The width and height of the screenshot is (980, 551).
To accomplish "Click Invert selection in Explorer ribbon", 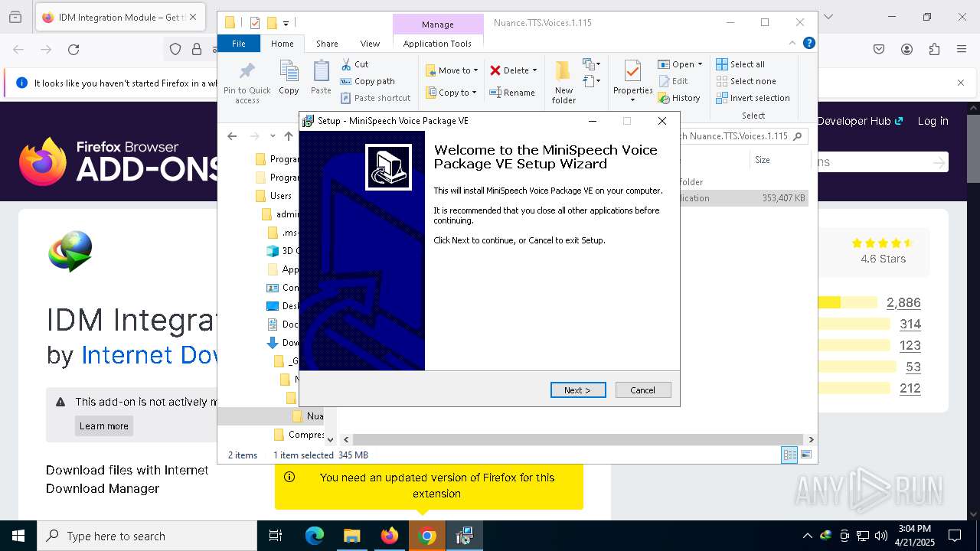I will click(x=753, y=98).
